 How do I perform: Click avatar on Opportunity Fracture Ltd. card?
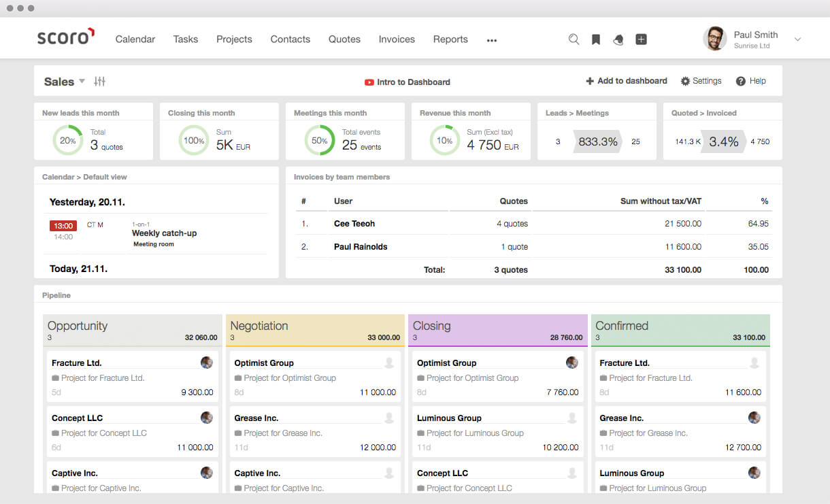click(x=207, y=363)
